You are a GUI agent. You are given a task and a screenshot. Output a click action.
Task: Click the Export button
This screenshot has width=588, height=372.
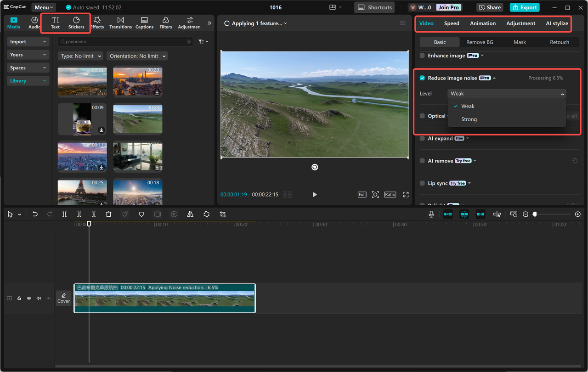click(x=524, y=7)
